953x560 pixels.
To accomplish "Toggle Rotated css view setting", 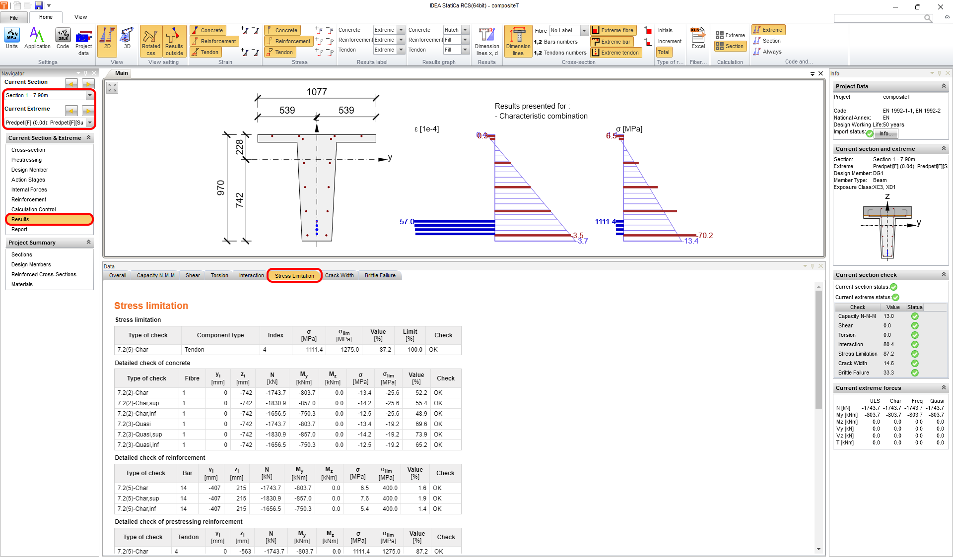I will click(151, 42).
